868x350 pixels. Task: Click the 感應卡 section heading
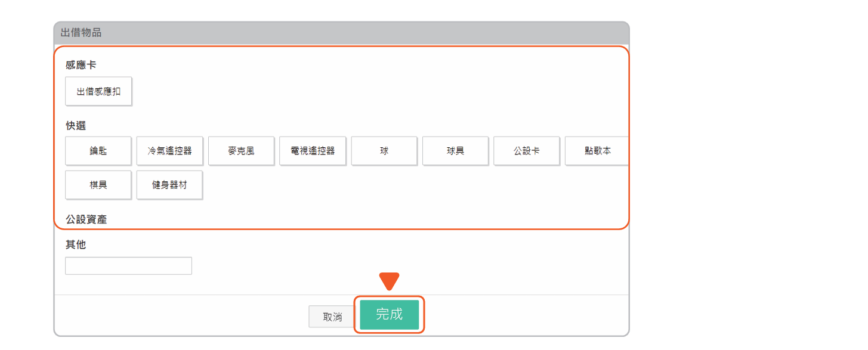[x=81, y=64]
